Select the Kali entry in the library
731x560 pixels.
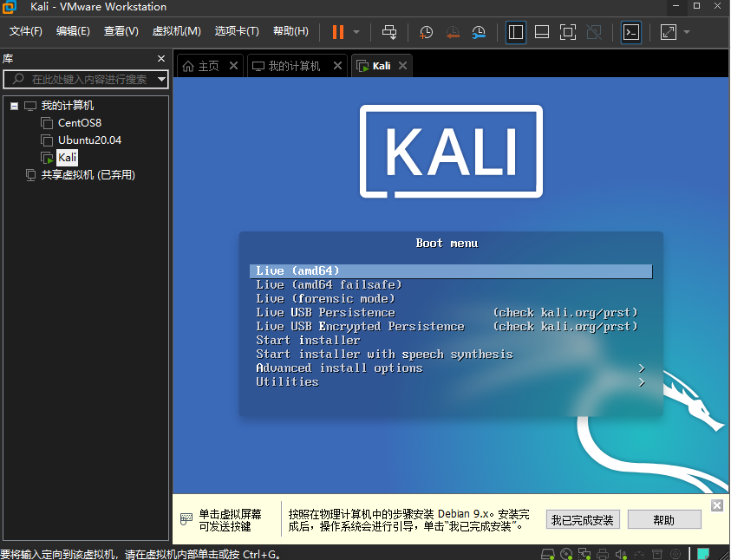tap(67, 158)
